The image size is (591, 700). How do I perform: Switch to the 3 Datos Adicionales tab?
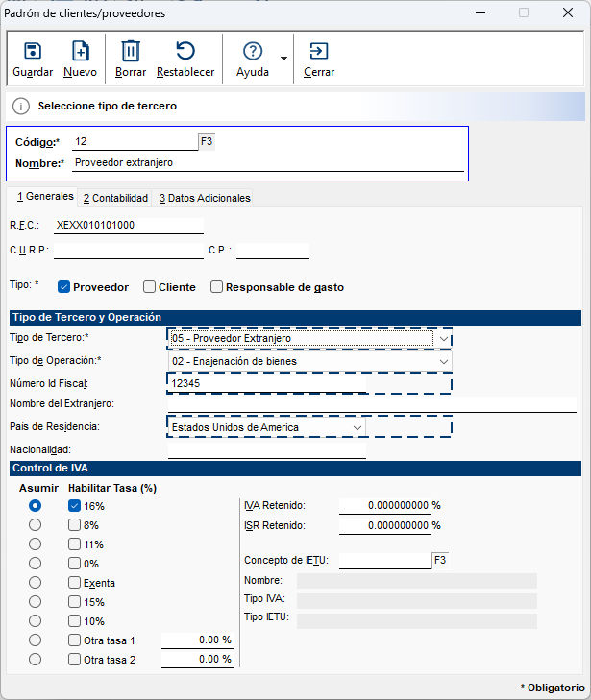(205, 198)
